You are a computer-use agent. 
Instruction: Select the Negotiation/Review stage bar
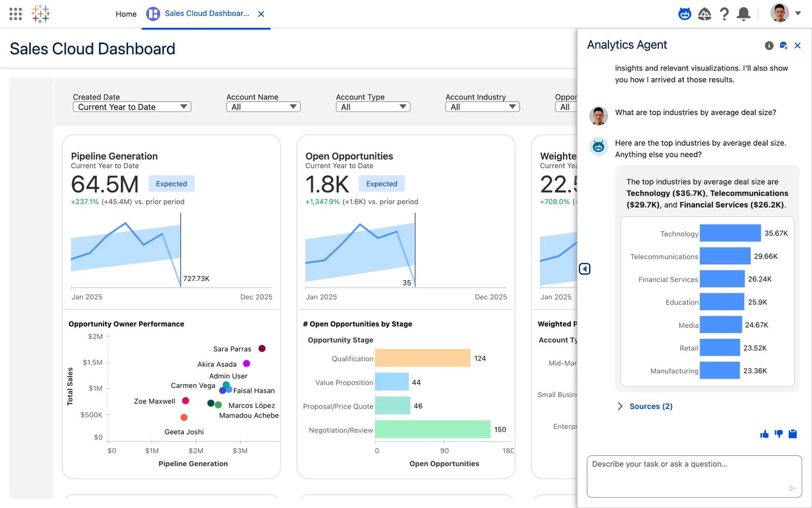pyautogui.click(x=433, y=429)
